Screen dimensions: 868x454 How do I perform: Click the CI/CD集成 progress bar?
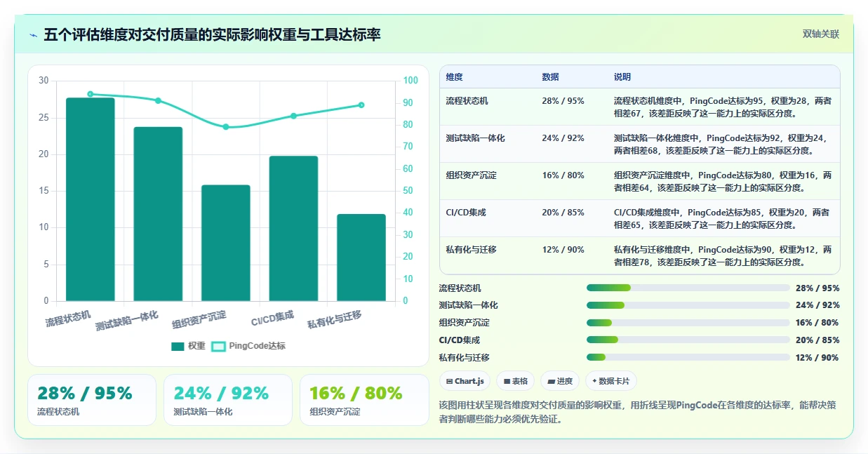pyautogui.click(x=688, y=340)
